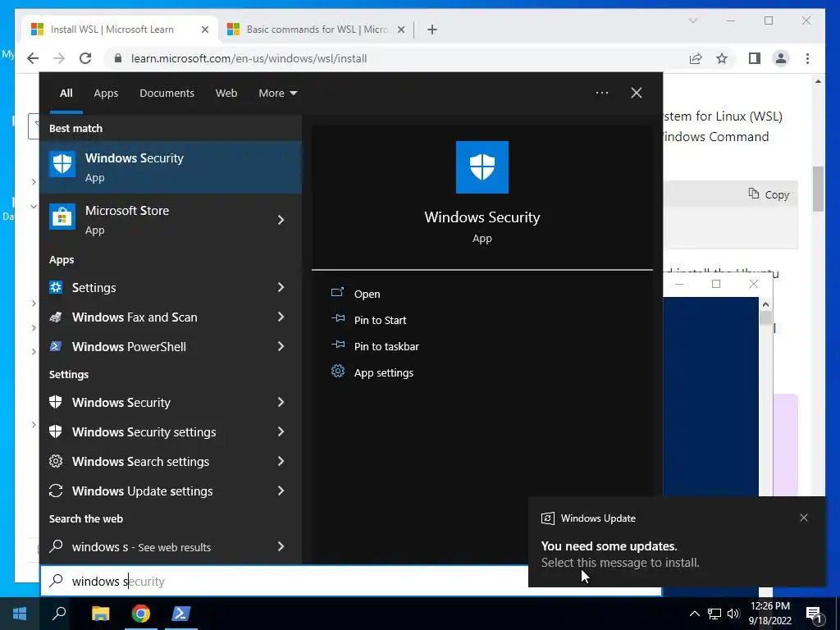Reload the Chrome page

(85, 58)
